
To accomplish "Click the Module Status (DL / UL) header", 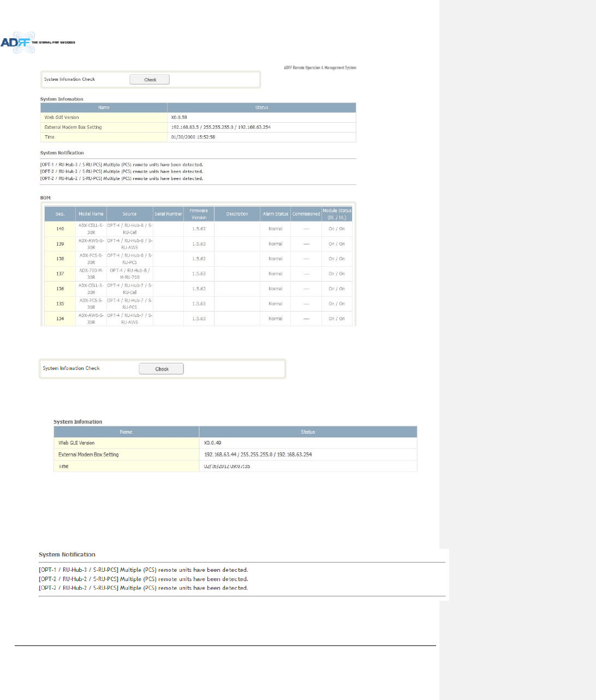I will (337, 214).
